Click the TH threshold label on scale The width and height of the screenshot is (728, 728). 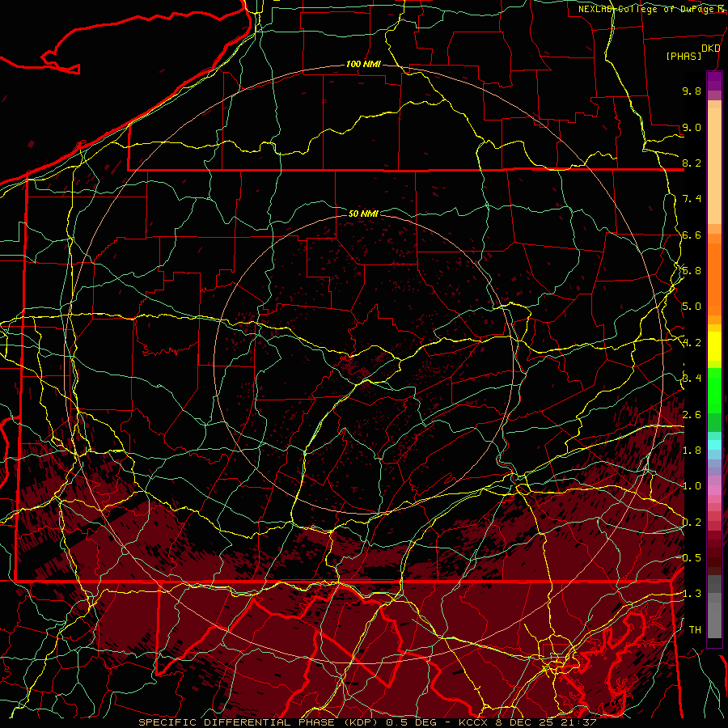695,629
